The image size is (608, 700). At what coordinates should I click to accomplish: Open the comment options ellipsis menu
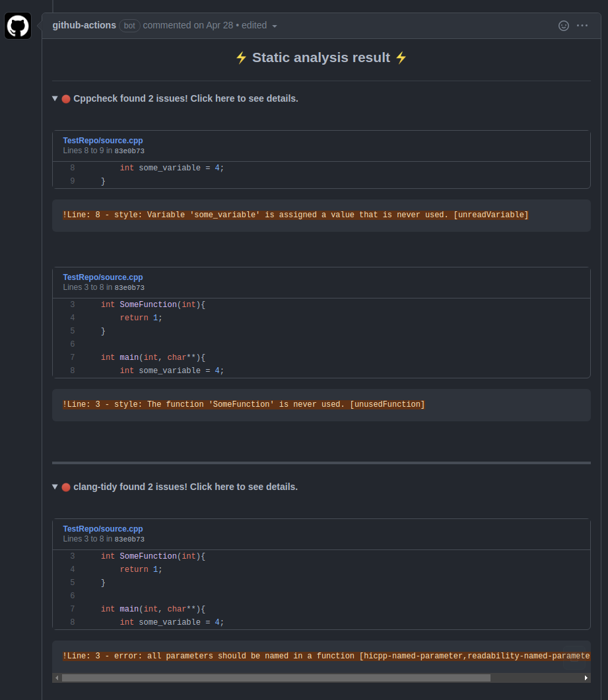(x=582, y=26)
